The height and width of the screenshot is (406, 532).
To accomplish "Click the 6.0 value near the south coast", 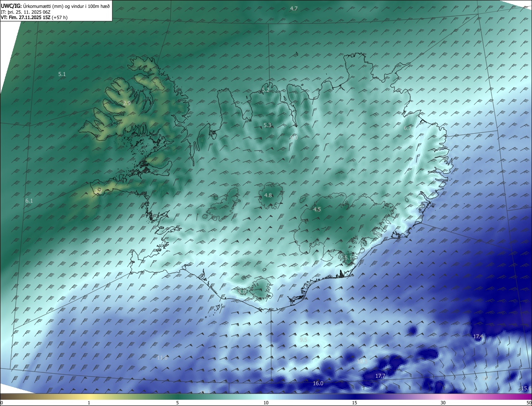I will pos(242,291).
